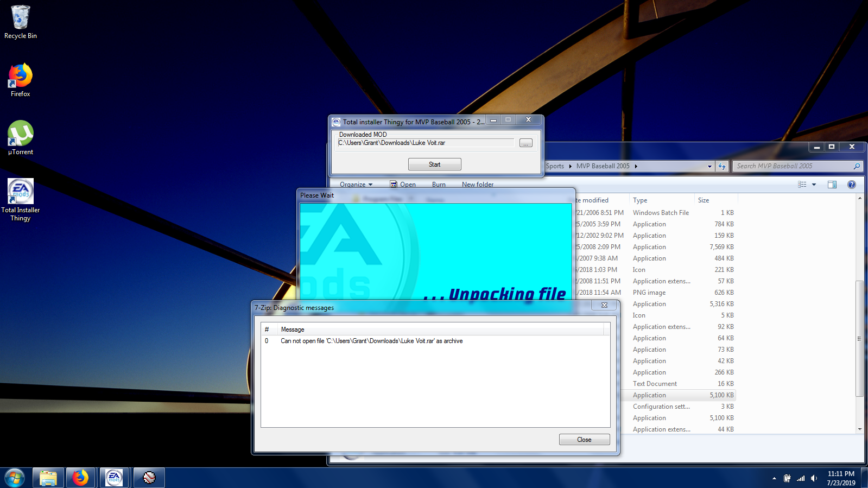Click the Start button in the installer

coord(434,164)
